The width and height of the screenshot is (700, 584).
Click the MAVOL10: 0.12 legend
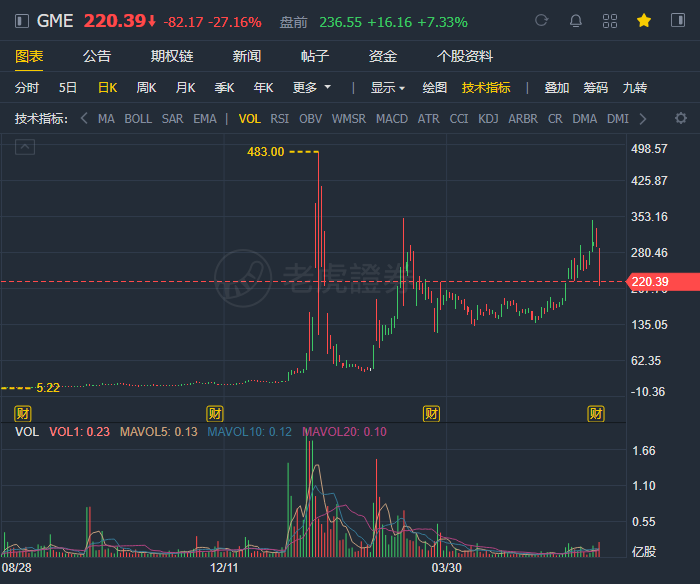click(x=250, y=432)
